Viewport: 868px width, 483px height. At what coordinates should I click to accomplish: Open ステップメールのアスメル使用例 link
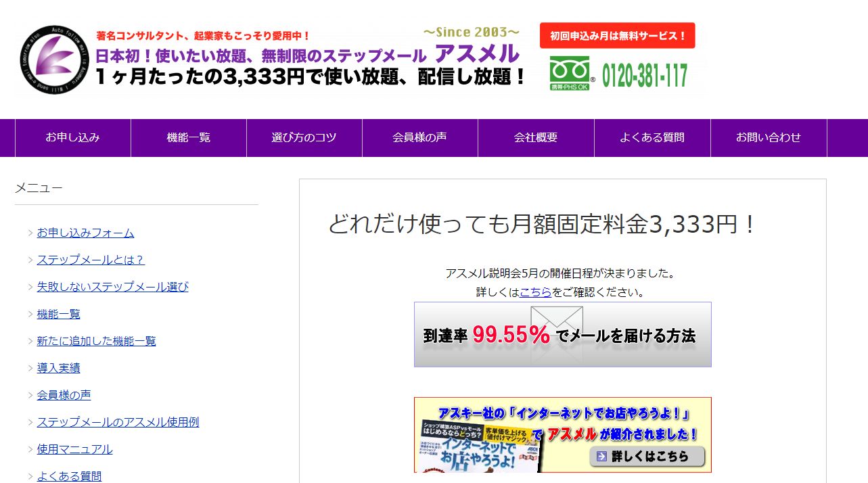118,422
